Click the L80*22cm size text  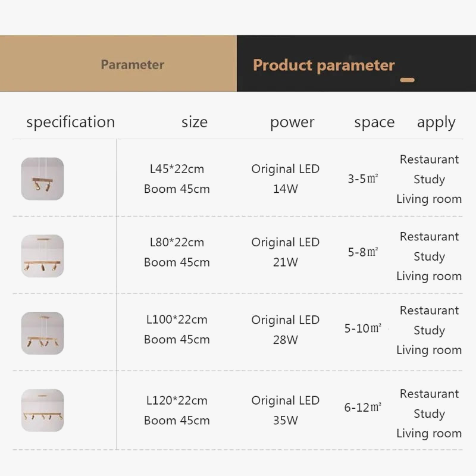pos(177,242)
